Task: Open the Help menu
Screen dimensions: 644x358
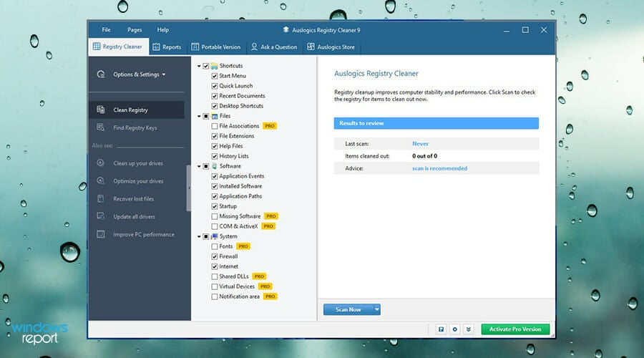Action: [162, 29]
